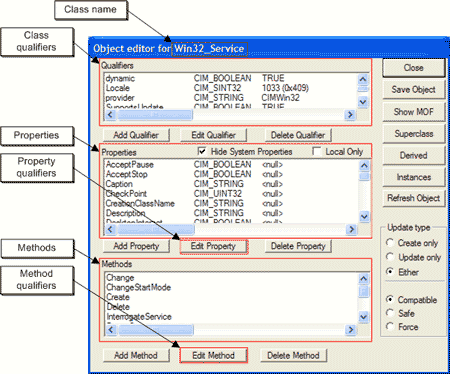The image size is (450, 374).
Task: Click Qualifiers list scroll left arrow
Action: (x=110, y=115)
